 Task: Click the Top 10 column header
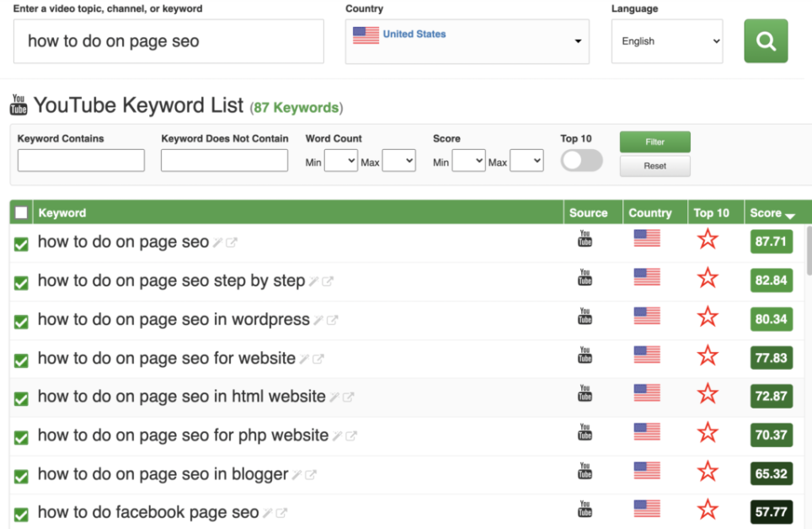pos(711,213)
